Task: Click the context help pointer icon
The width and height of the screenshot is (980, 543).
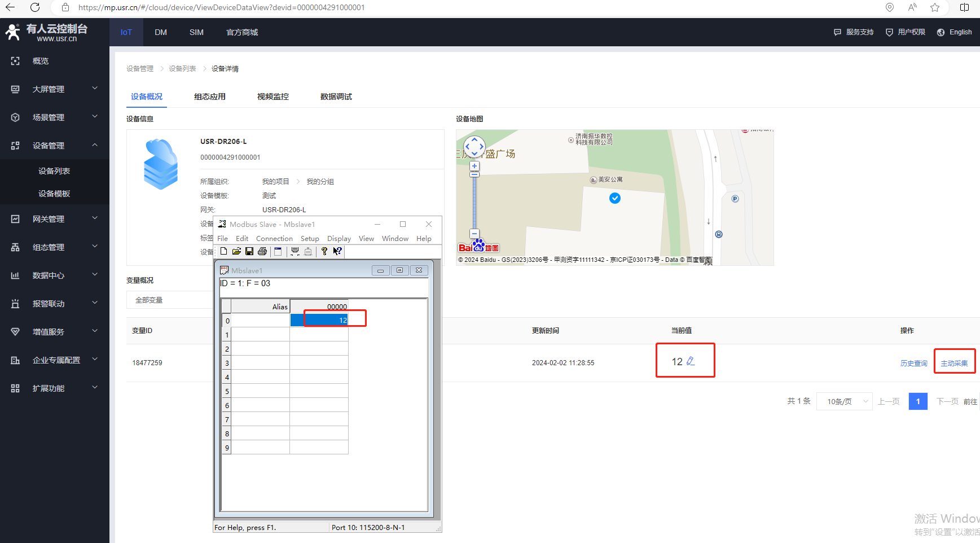Action: coord(337,251)
